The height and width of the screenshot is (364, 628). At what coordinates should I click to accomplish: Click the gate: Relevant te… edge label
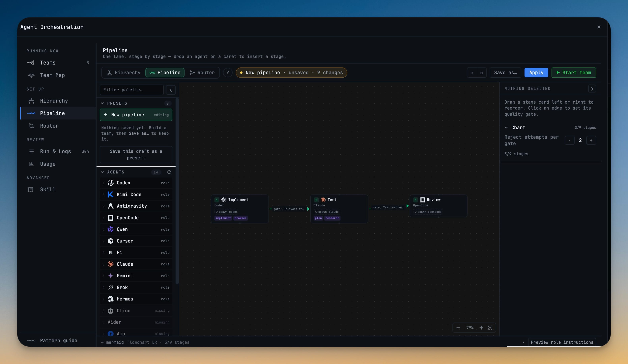point(289,209)
